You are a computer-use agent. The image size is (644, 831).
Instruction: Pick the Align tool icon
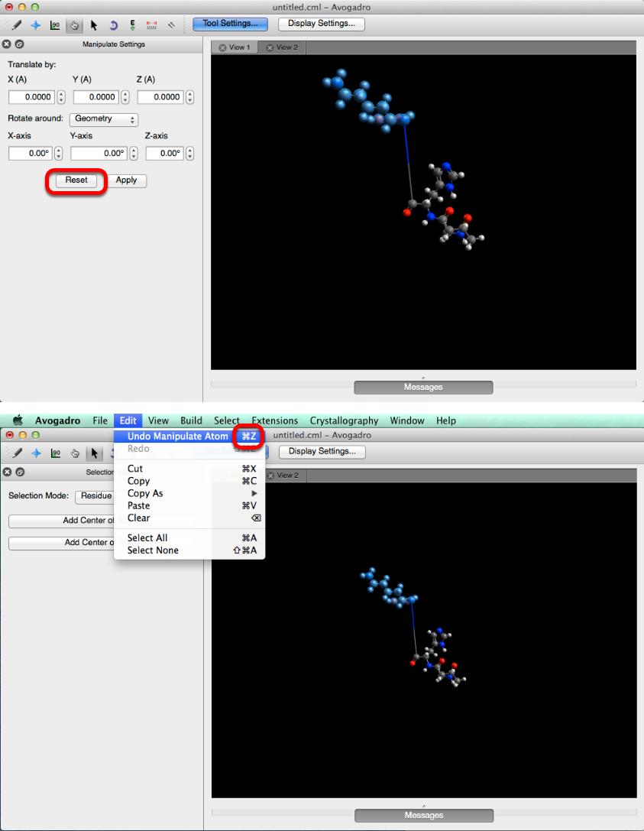coord(171,24)
